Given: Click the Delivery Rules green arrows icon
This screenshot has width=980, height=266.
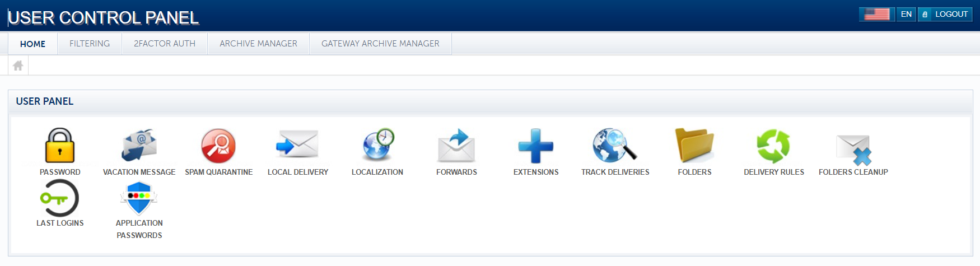Looking at the screenshot, I should click(773, 146).
